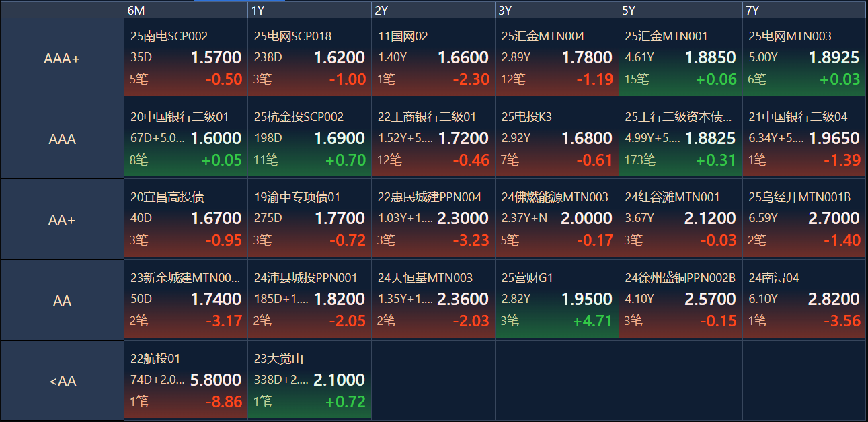Open the 23大觉山 bond card

click(310, 380)
